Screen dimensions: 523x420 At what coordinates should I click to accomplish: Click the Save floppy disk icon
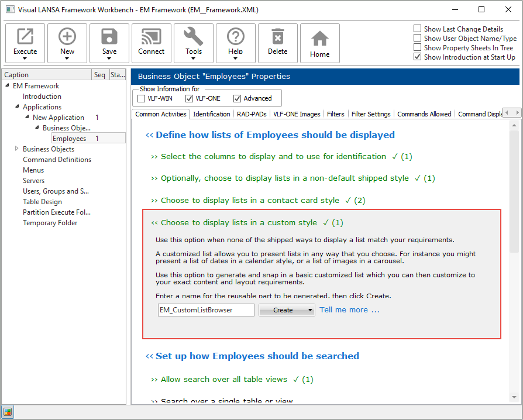[109, 36]
